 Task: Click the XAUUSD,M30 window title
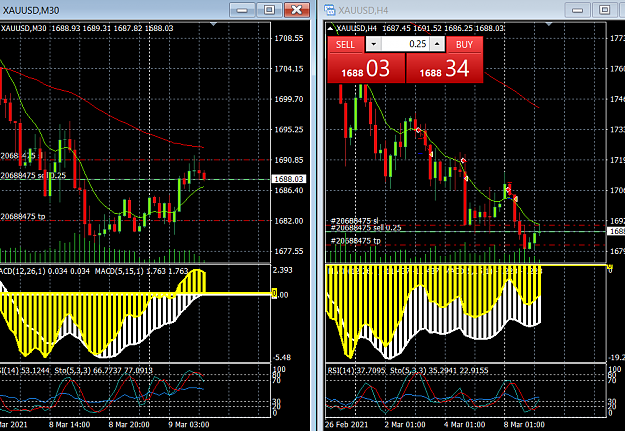pos(31,10)
